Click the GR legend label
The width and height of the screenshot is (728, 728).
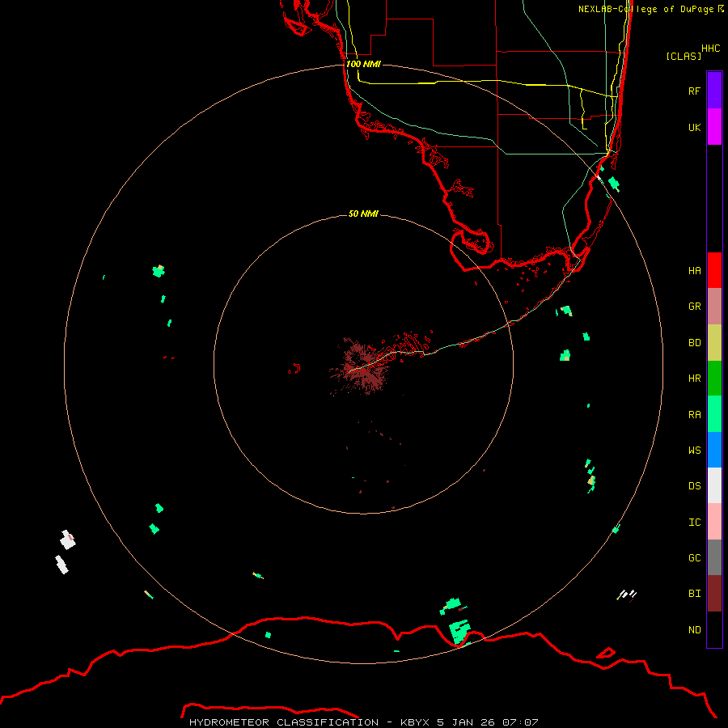[694, 307]
